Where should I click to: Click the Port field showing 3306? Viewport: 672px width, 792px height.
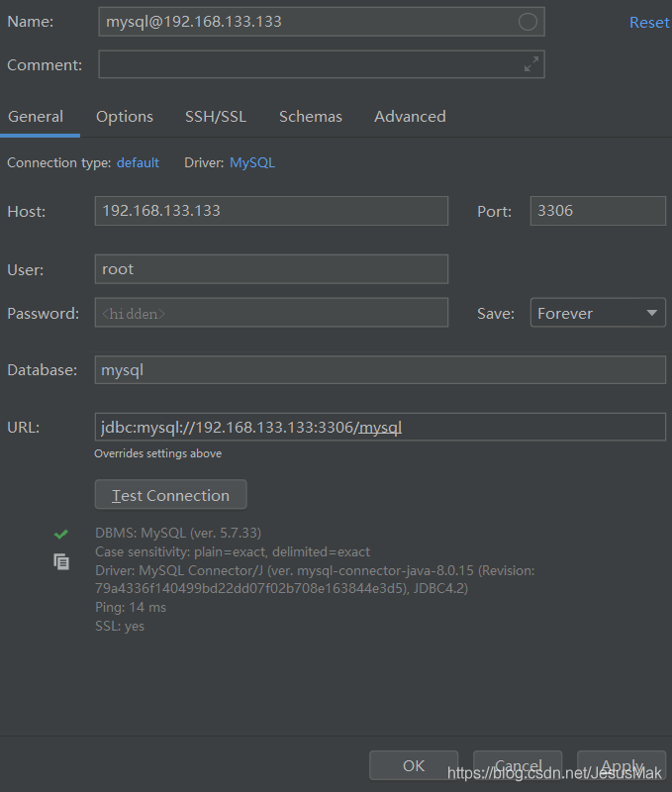pyautogui.click(x=598, y=211)
